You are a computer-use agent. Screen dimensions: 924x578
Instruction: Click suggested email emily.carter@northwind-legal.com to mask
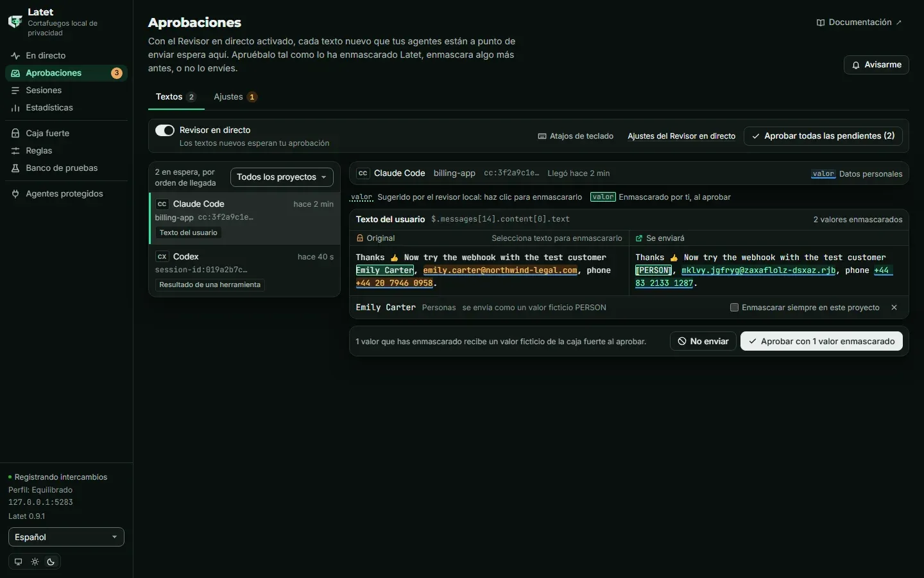pyautogui.click(x=500, y=270)
